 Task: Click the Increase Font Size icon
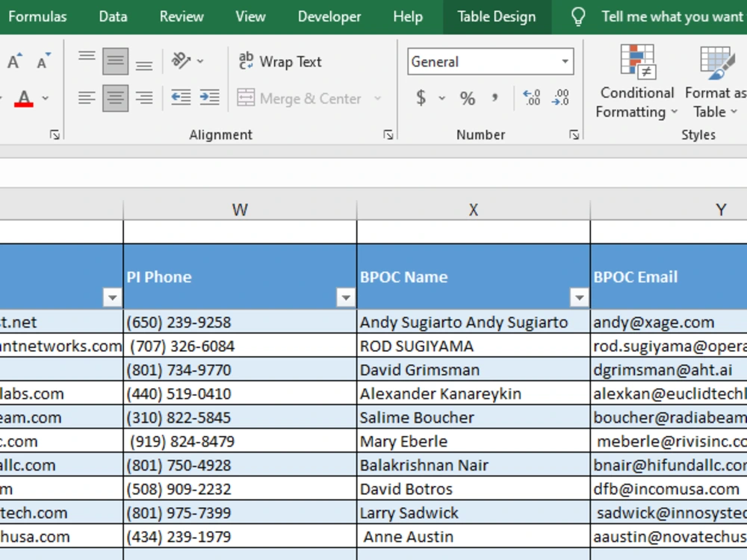(14, 61)
